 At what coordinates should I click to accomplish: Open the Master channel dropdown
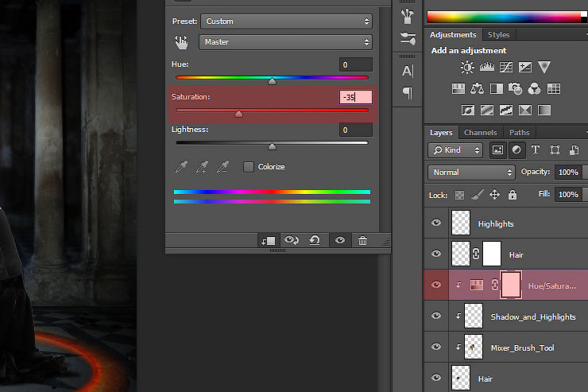click(286, 42)
